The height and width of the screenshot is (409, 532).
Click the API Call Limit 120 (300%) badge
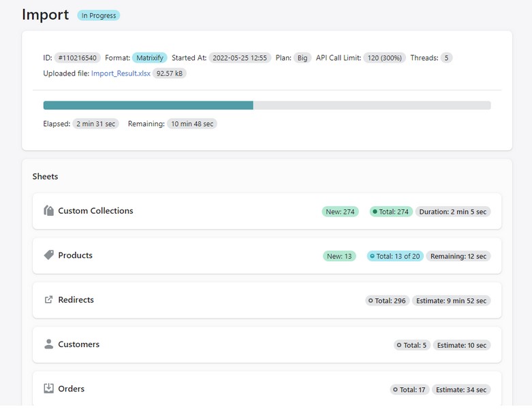pos(384,58)
